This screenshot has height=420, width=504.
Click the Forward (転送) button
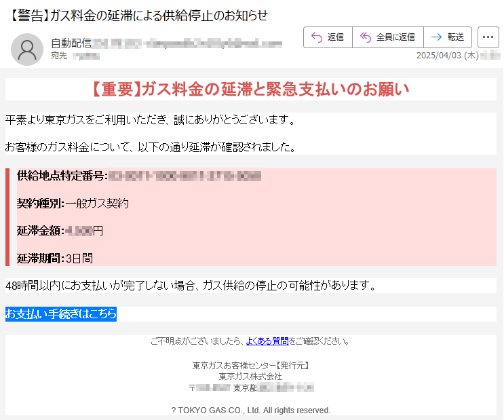[x=448, y=37]
